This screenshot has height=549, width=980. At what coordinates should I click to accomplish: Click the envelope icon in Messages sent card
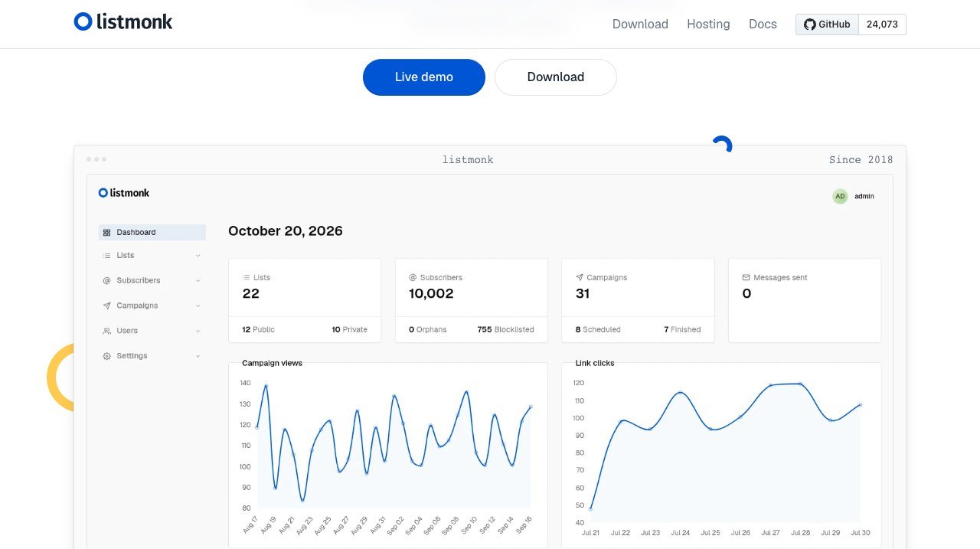click(x=746, y=277)
